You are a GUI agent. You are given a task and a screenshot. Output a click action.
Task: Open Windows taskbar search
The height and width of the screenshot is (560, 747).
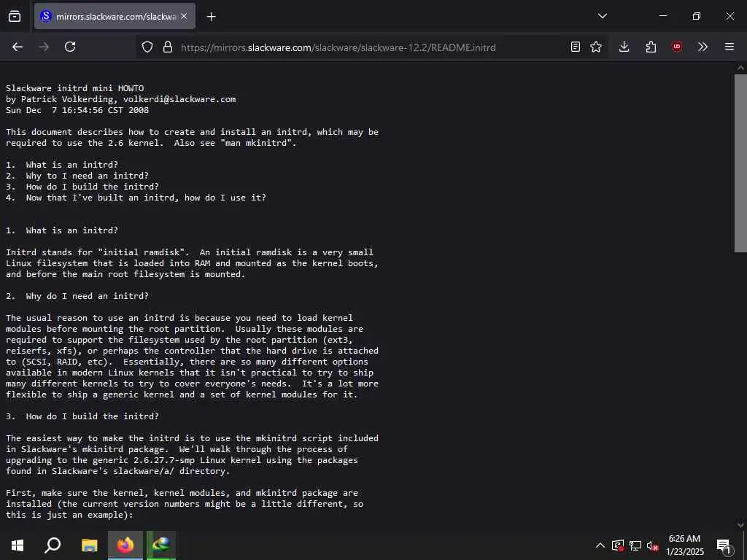(x=53, y=545)
